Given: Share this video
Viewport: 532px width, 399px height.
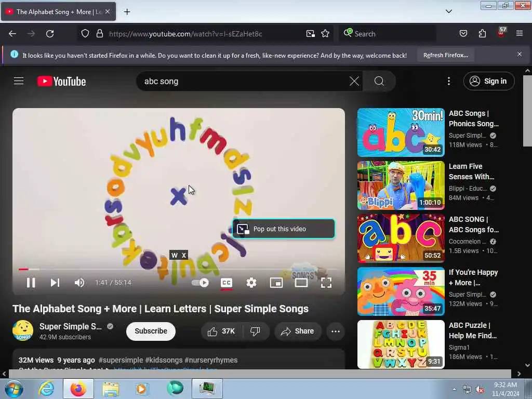Looking at the screenshot, I should click(298, 331).
